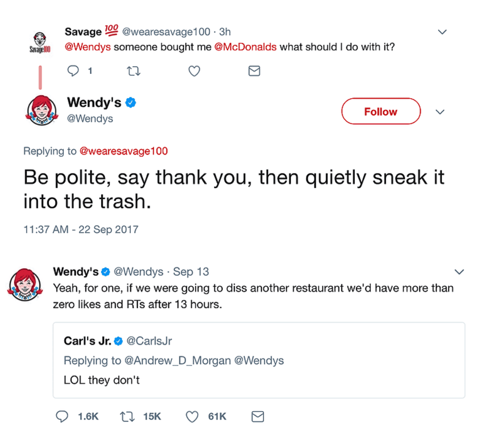Send Savage tweet via direct message envelope
The width and height of the screenshot is (496, 448).
pyautogui.click(x=254, y=71)
